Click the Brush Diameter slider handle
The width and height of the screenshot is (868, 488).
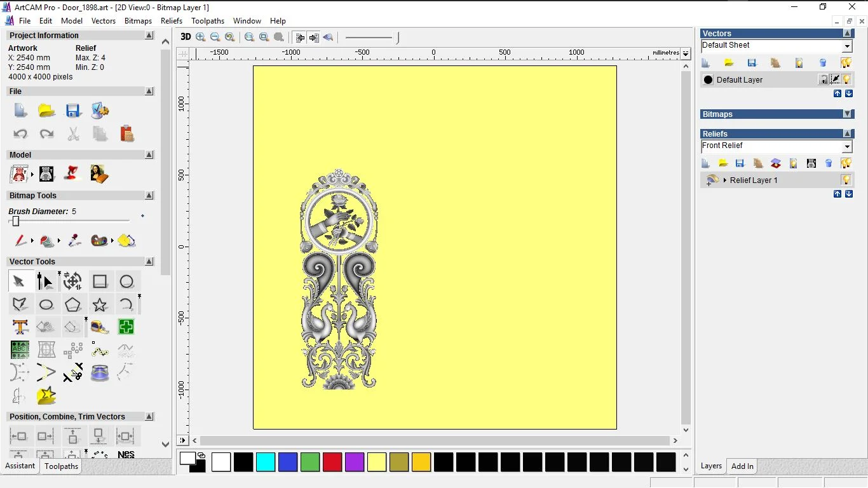pyautogui.click(x=16, y=221)
